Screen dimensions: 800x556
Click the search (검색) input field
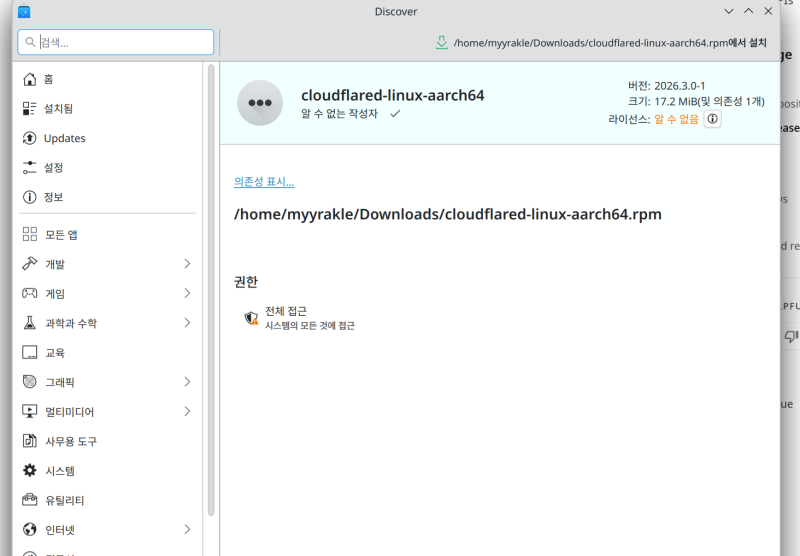click(116, 42)
